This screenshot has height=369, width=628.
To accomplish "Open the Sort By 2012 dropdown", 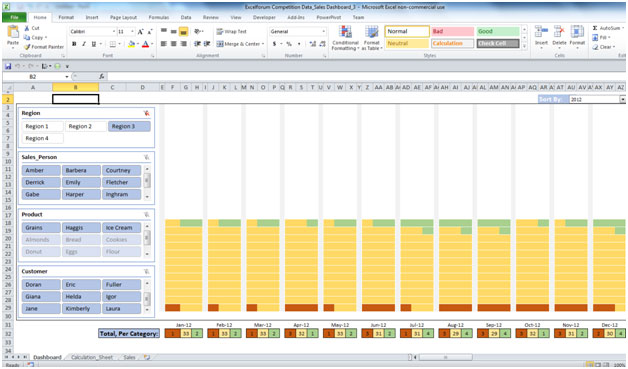I will click(x=622, y=99).
